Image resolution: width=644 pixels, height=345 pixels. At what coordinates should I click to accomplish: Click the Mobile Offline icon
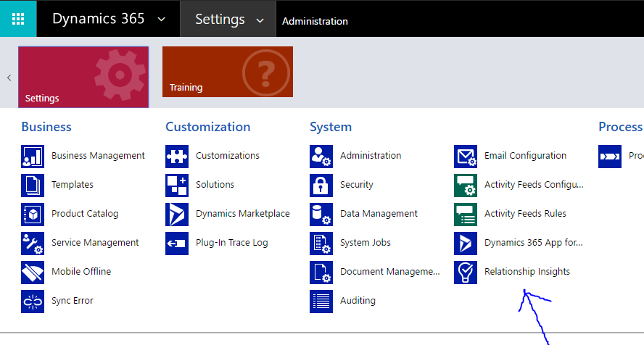pos(33,273)
